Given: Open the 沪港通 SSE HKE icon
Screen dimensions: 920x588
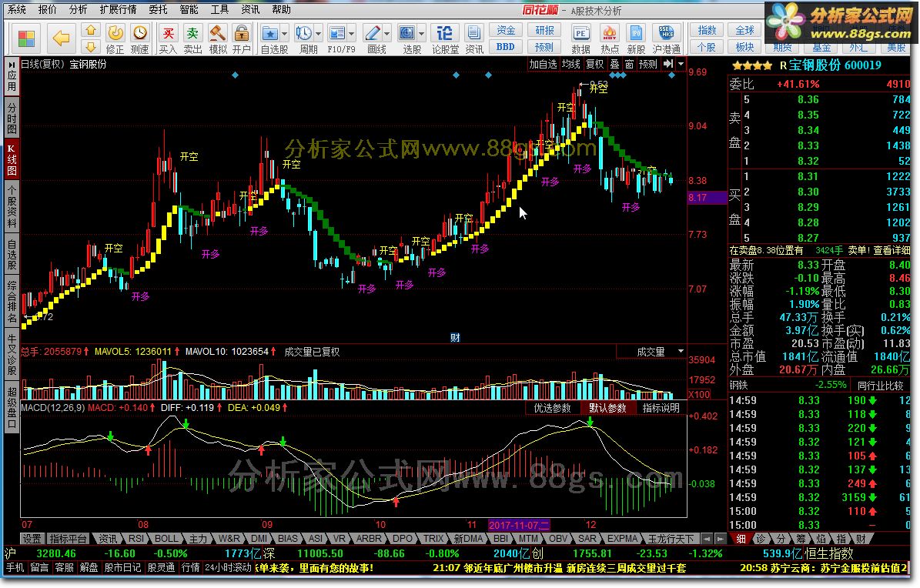Looking at the screenshot, I should coord(666,33).
